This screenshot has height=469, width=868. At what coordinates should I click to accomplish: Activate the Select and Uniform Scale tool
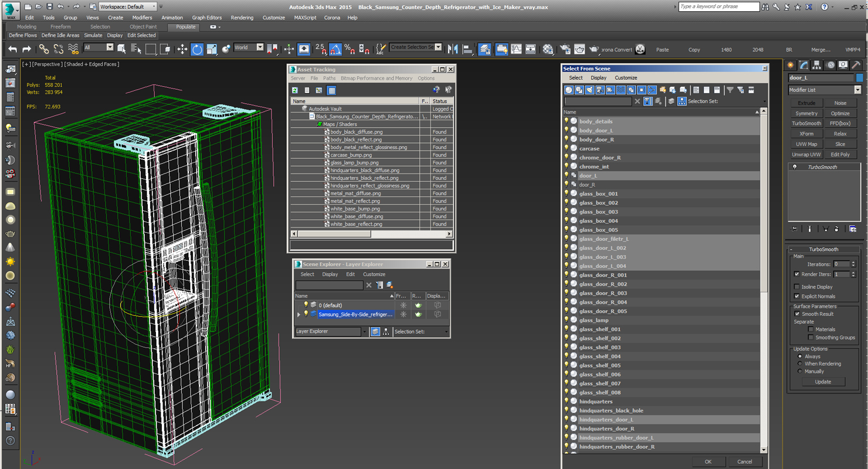coord(212,49)
